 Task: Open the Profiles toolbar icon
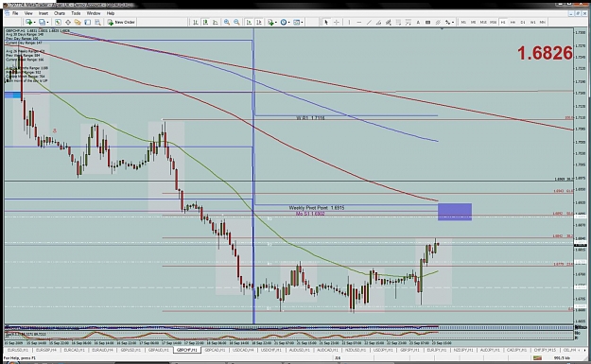(42, 23)
